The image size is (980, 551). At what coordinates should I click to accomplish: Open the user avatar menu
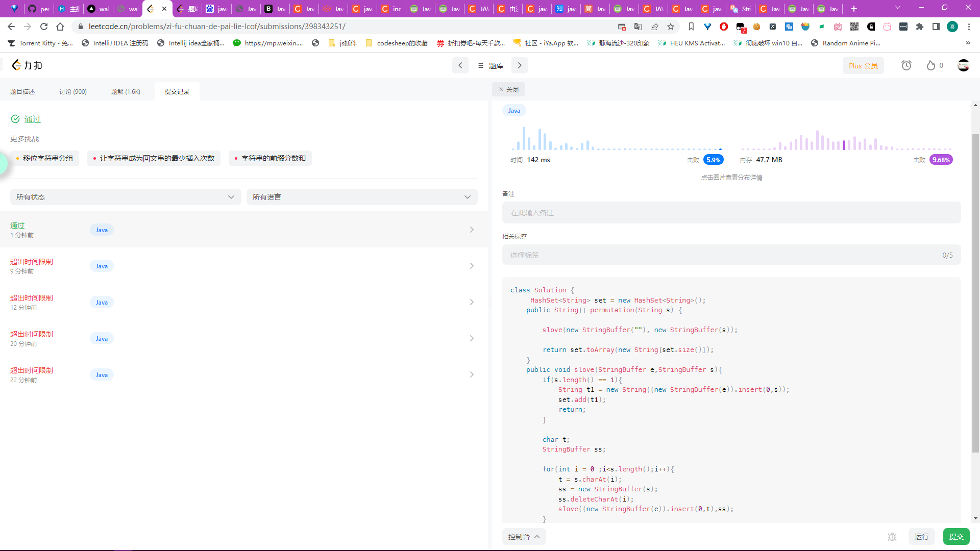pyautogui.click(x=963, y=65)
